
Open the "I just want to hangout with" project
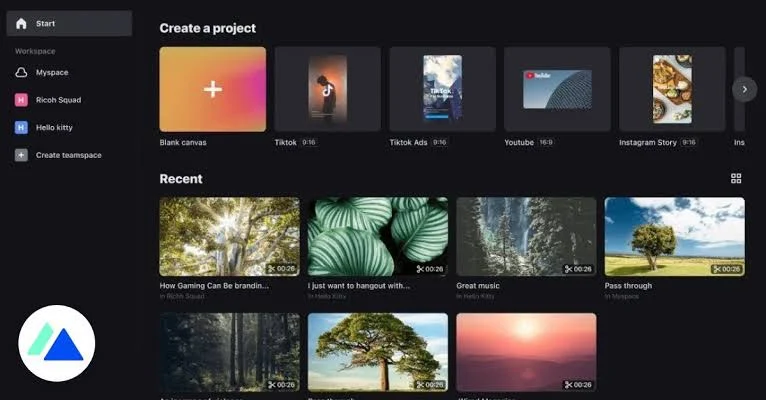coord(377,236)
